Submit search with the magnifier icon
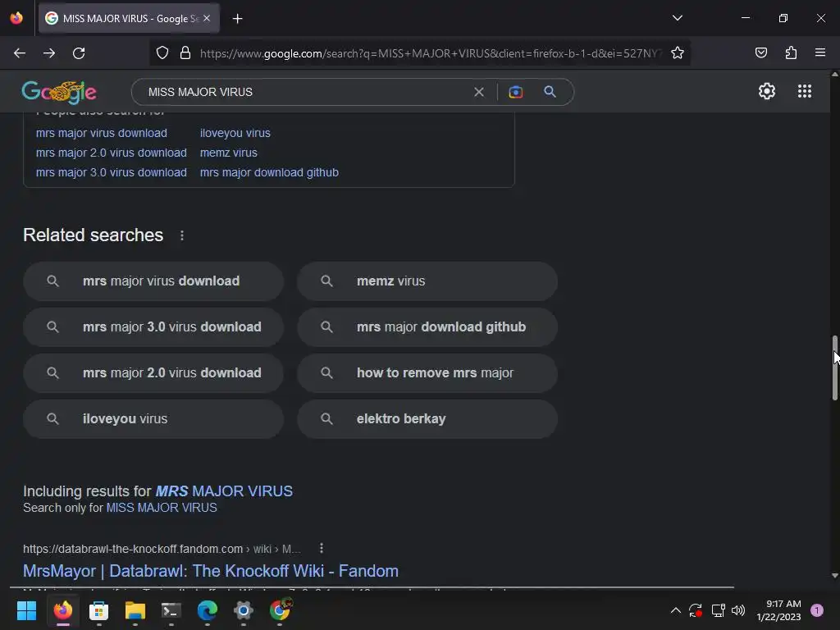 click(550, 92)
